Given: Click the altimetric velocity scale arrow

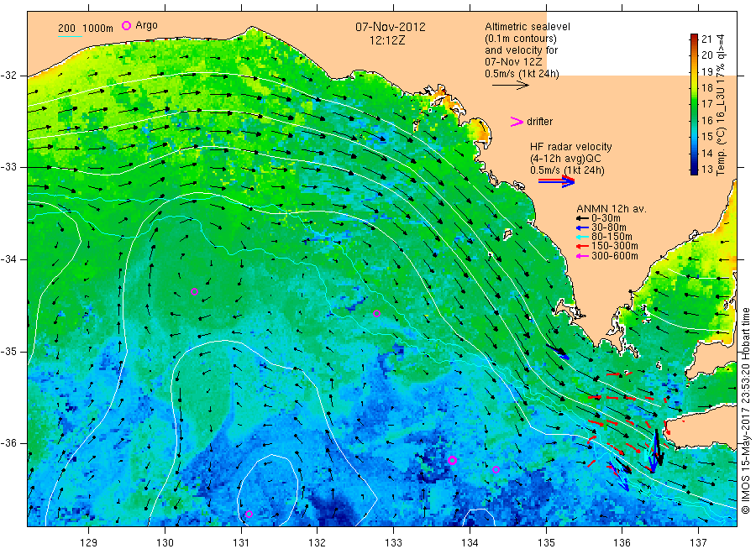Looking at the screenshot, I should point(511,86).
